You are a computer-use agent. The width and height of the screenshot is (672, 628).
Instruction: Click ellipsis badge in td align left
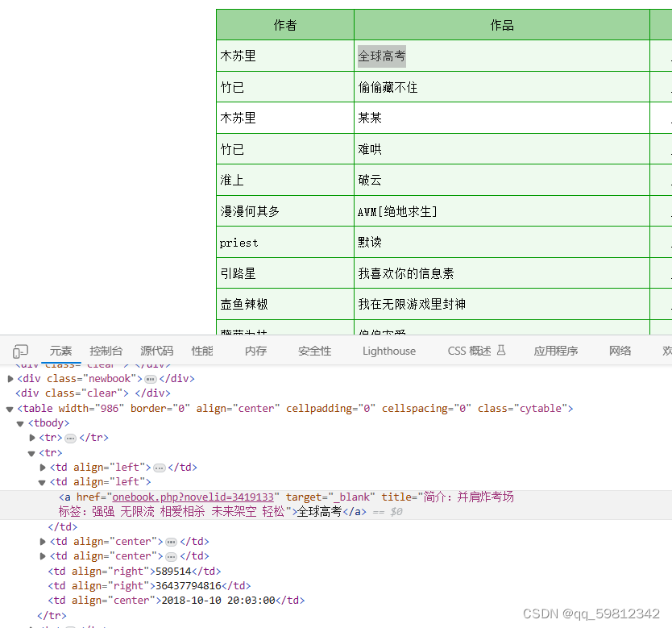(x=160, y=468)
